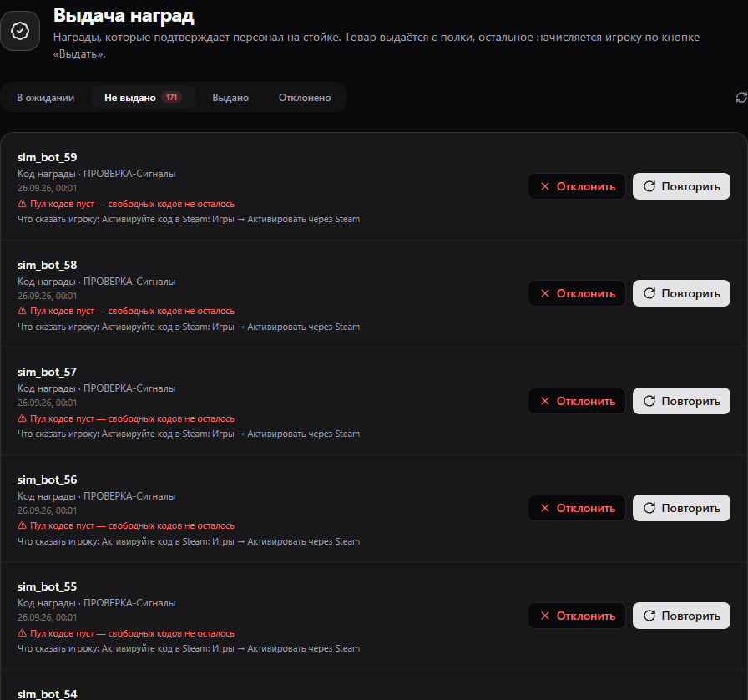
Task: Reject the sim_bot_55 reward
Action: (x=577, y=616)
